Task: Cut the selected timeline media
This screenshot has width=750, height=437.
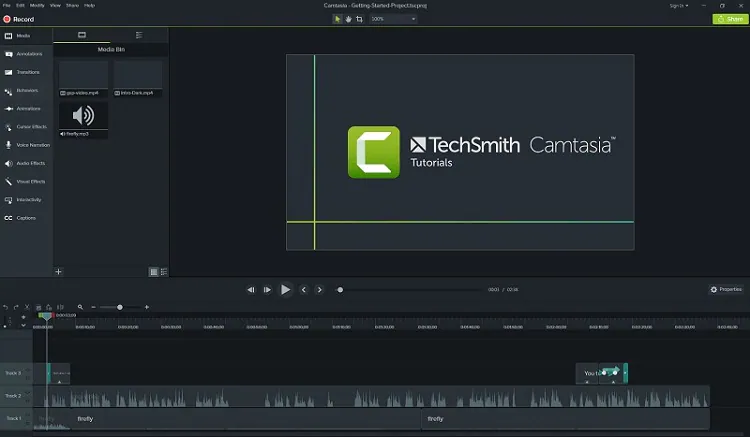Action: [27, 307]
